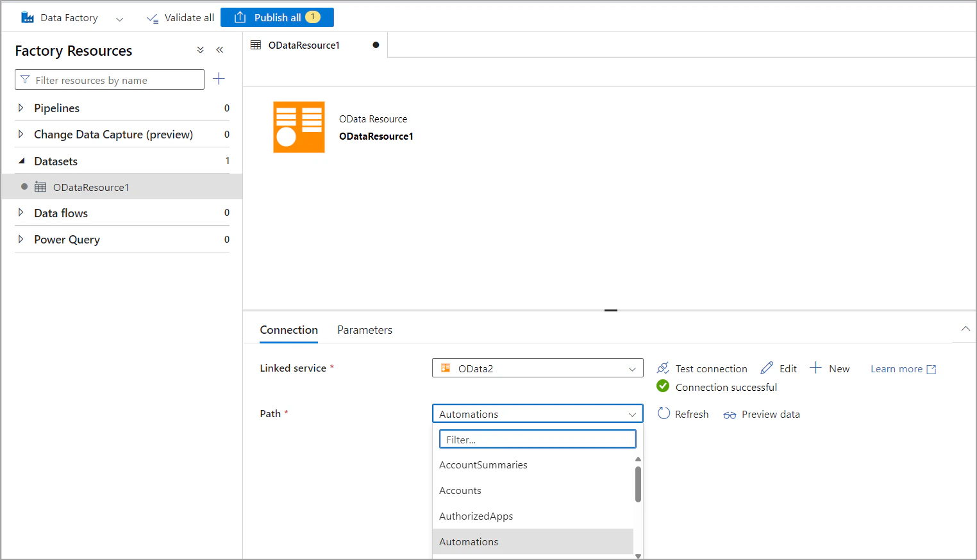This screenshot has height=560, width=977.
Task: Click the Power Query label
Action: (x=67, y=240)
